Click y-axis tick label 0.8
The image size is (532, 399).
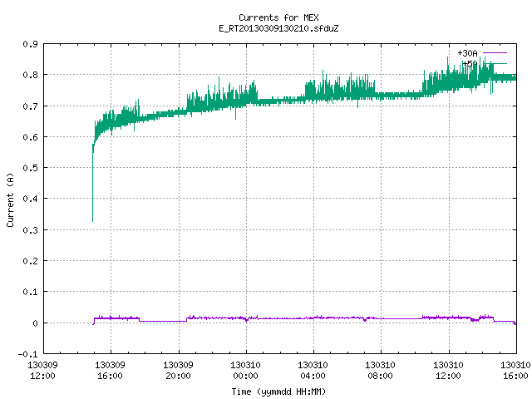30,75
